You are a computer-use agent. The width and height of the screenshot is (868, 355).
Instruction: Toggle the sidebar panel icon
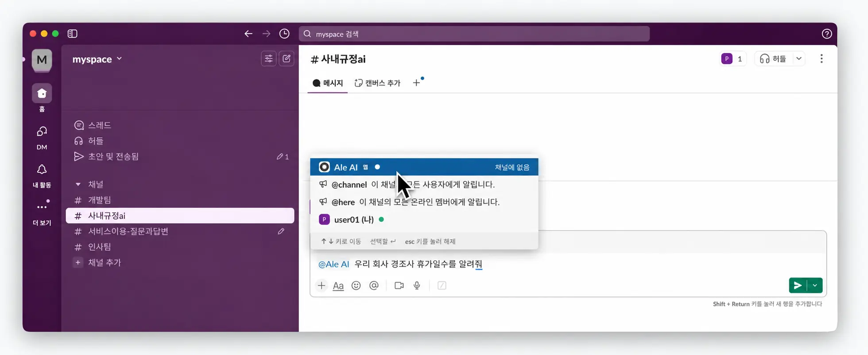click(73, 34)
